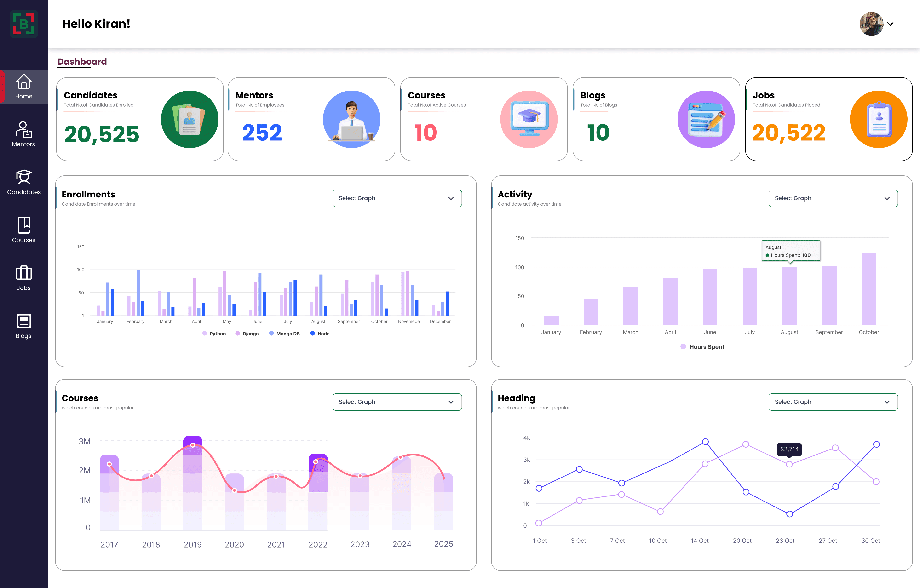This screenshot has height=588, width=920.
Task: Click the January bar in Activity chart
Action: point(551,321)
